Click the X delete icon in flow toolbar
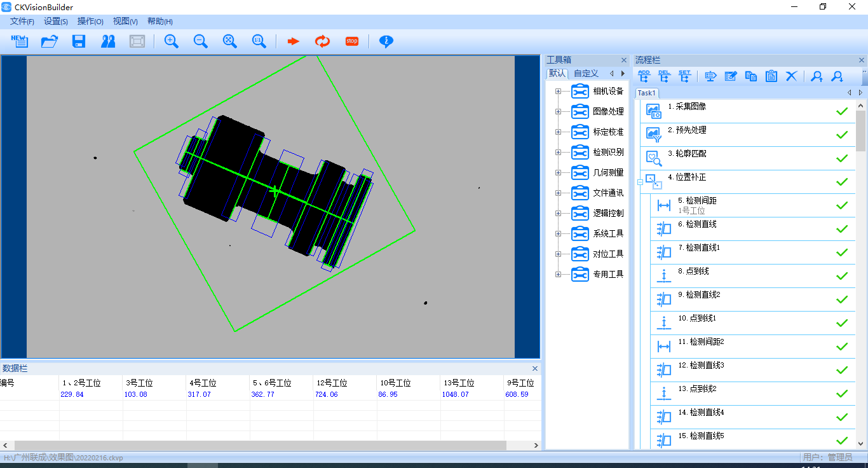The height and width of the screenshot is (468, 868). pyautogui.click(x=792, y=76)
